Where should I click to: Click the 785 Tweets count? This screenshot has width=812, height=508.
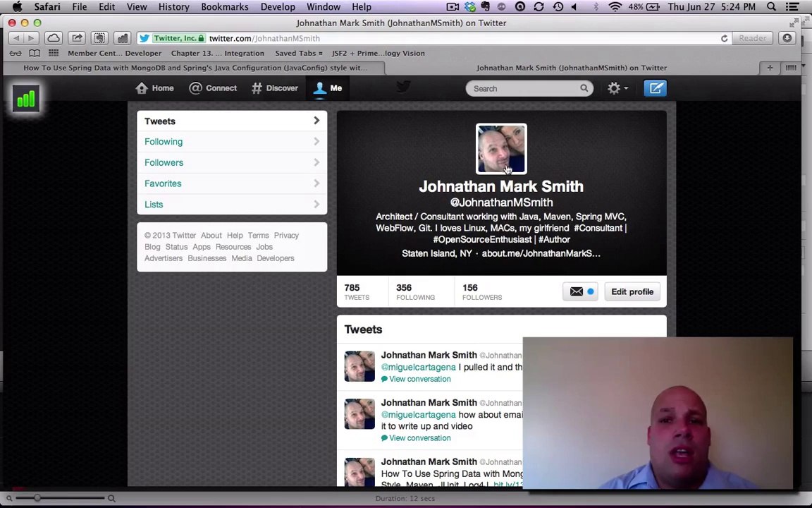pyautogui.click(x=357, y=292)
